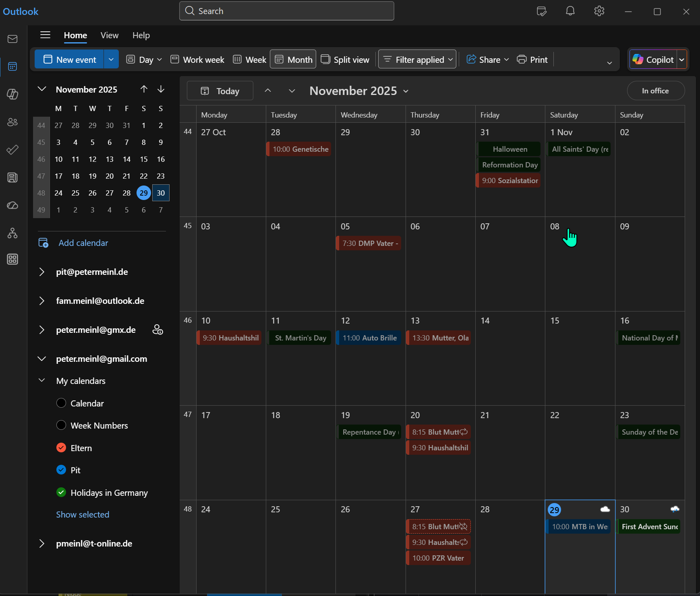Enable the Week Numbers calendar
Screen dimensions: 700x596
(x=61, y=425)
